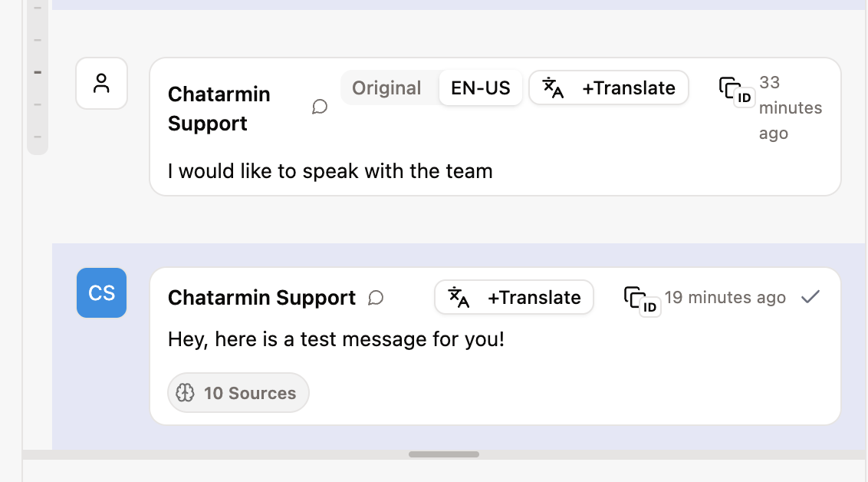Click the 19 minutes ago timestamp

[x=725, y=298]
